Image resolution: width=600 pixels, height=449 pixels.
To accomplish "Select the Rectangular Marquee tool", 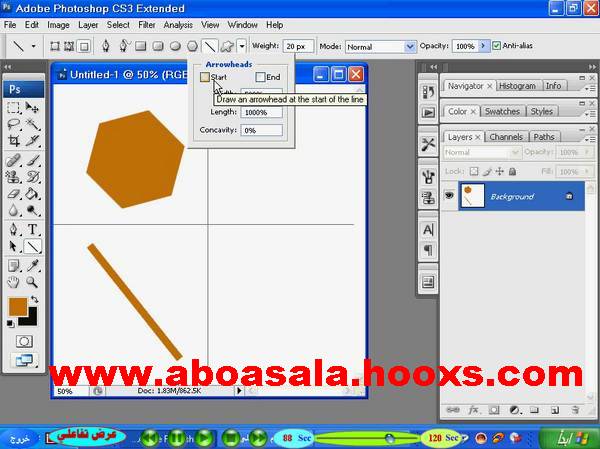I will [14, 108].
